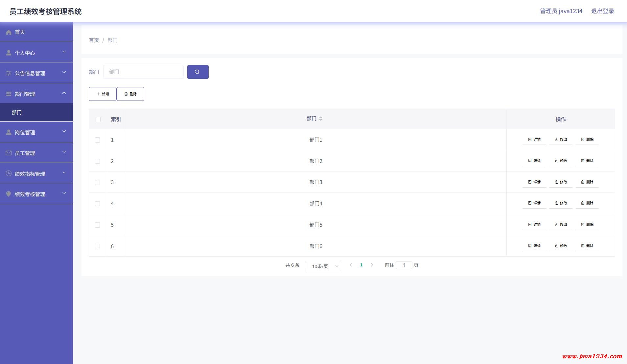Check the checkbox for row 部门1
Image resolution: width=627 pixels, height=364 pixels.
click(x=98, y=140)
